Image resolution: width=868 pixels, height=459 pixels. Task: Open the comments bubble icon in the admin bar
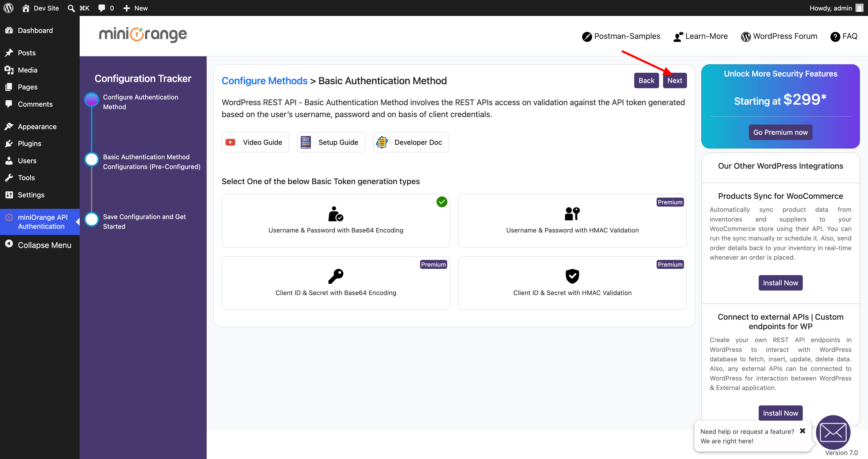(x=101, y=8)
